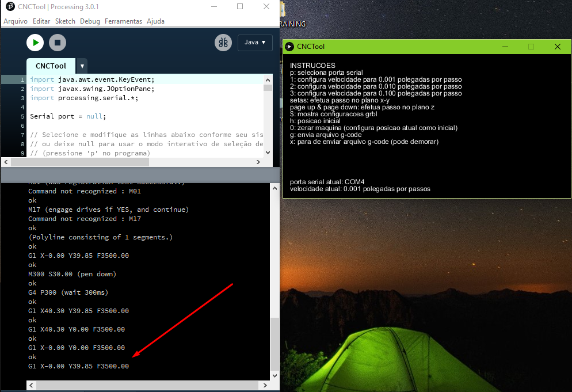Viewport: 572px width, 392px height.
Task: Click the console vertical scrollbar thumb
Action: click(274, 344)
